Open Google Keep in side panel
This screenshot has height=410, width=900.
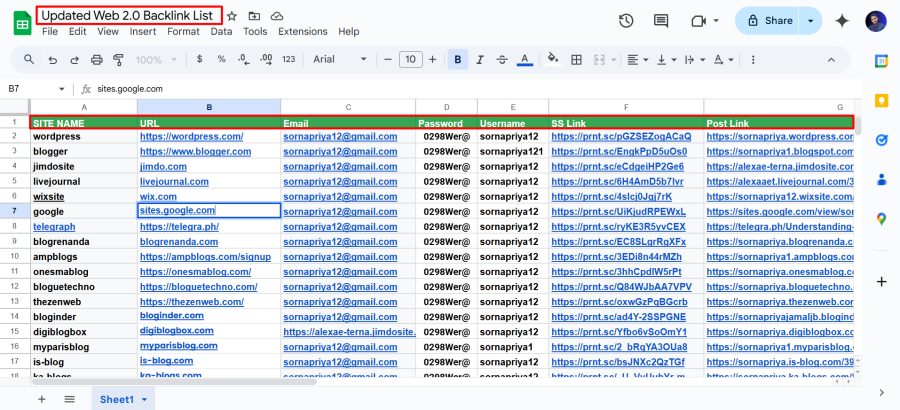coord(881,101)
